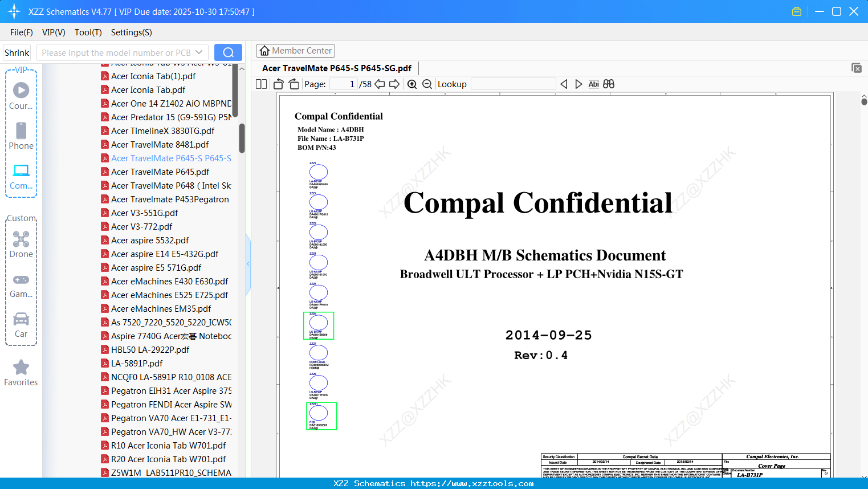The height and width of the screenshot is (489, 868).
Task: Click the Page number field
Action: coord(343,84)
